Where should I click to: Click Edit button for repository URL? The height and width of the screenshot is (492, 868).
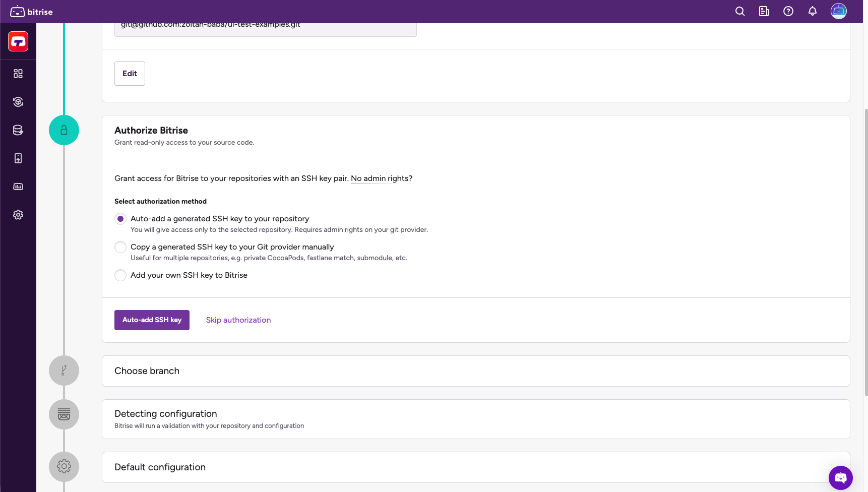130,74
